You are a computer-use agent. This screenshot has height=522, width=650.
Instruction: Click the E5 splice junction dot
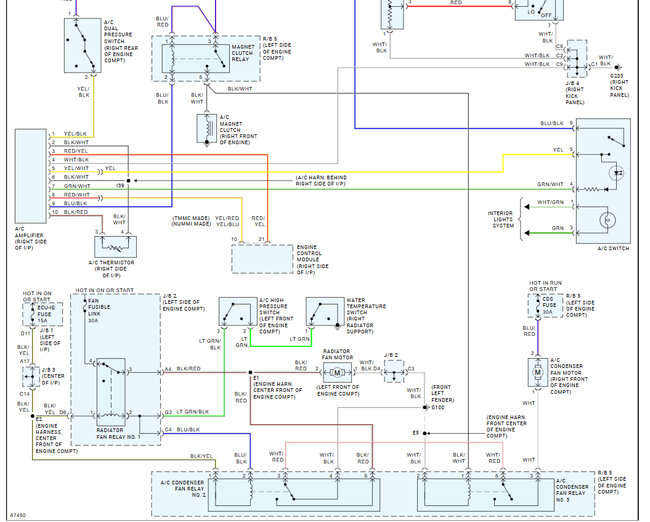[x=425, y=433]
